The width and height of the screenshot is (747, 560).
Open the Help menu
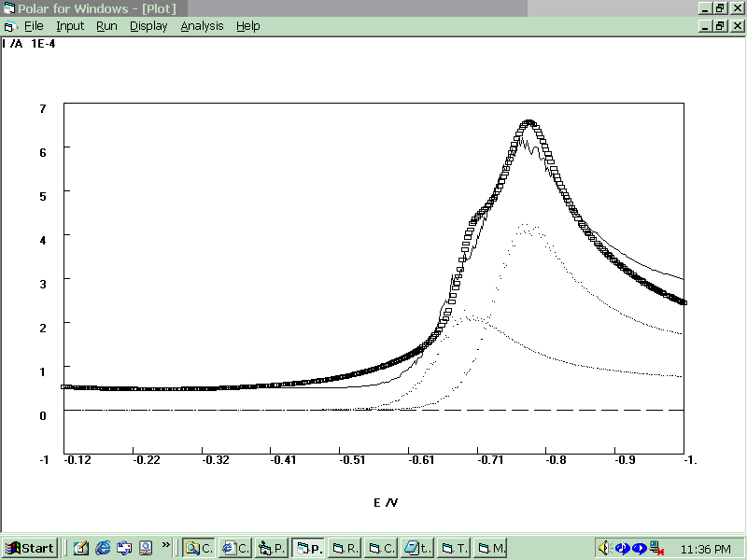coord(247,26)
